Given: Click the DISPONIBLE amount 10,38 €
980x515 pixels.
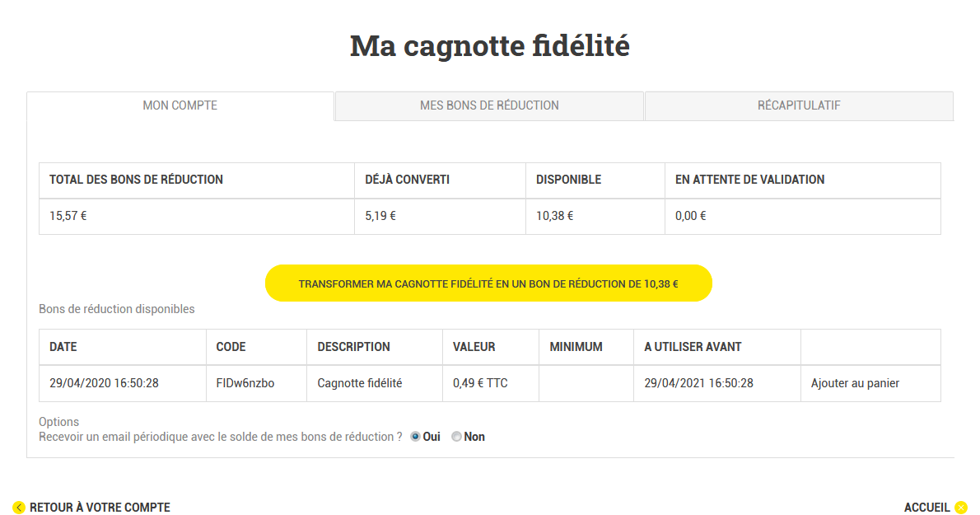Looking at the screenshot, I should pyautogui.click(x=554, y=216).
